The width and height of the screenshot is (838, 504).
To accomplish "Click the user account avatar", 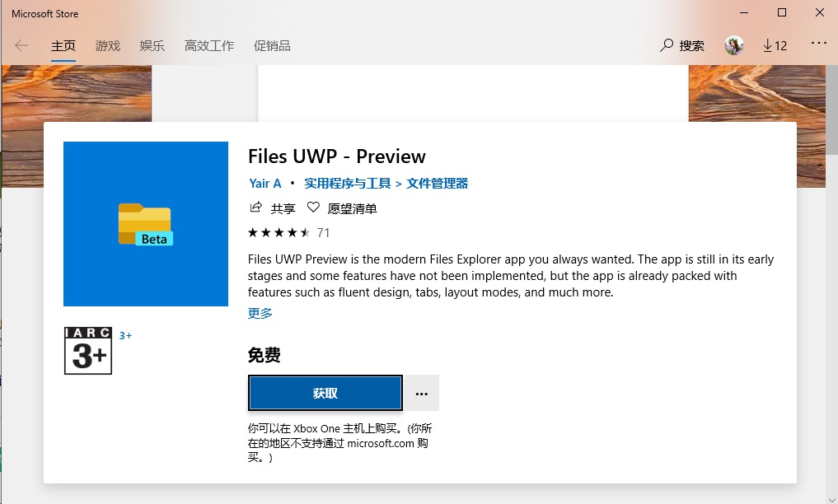I will [733, 45].
